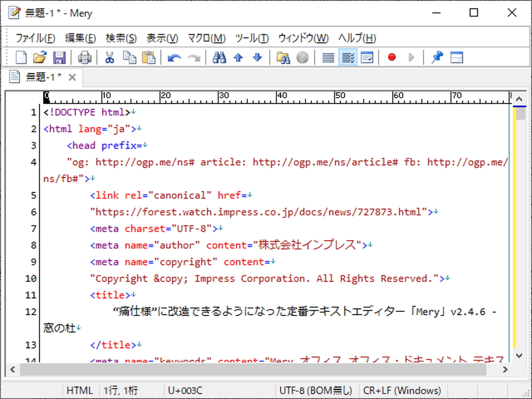Click the vertical scrollbar up arrow
The width and height of the screenshot is (532, 399).
(x=519, y=99)
